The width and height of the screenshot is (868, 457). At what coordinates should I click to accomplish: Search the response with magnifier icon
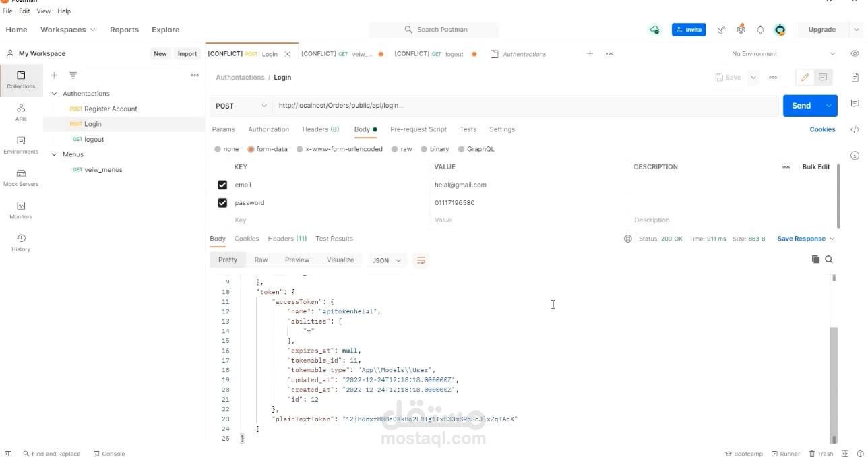(x=829, y=260)
